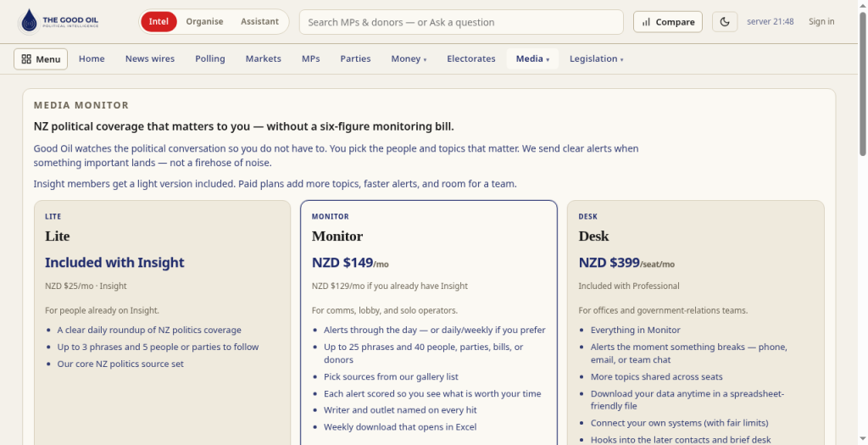Viewport: 868px width, 445px height.
Task: Open the Menu grid button
Action: click(x=41, y=59)
